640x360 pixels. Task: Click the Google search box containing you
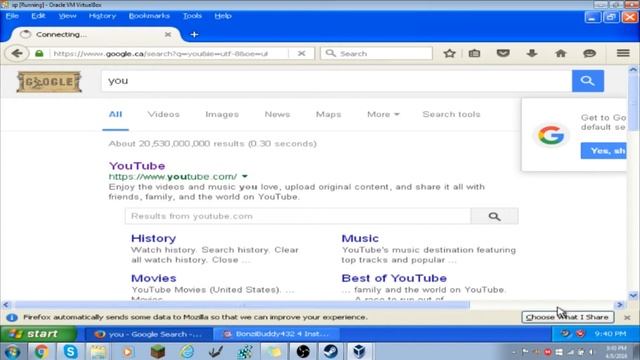(336, 81)
